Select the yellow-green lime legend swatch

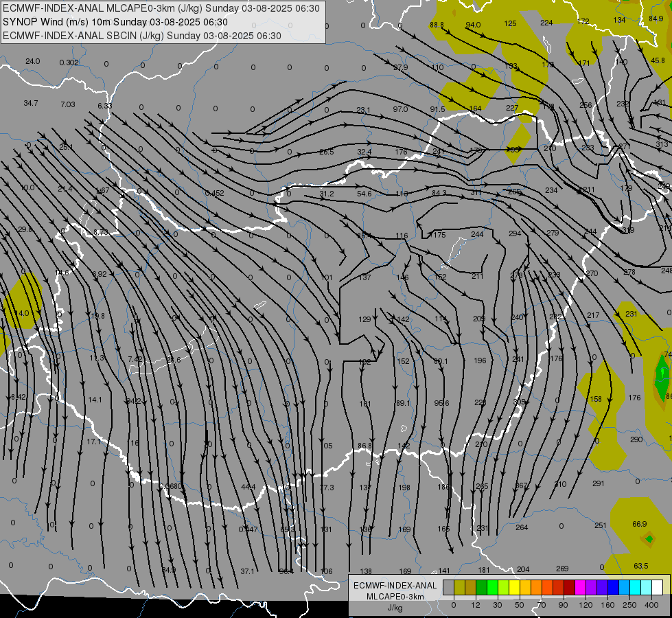[504, 587]
